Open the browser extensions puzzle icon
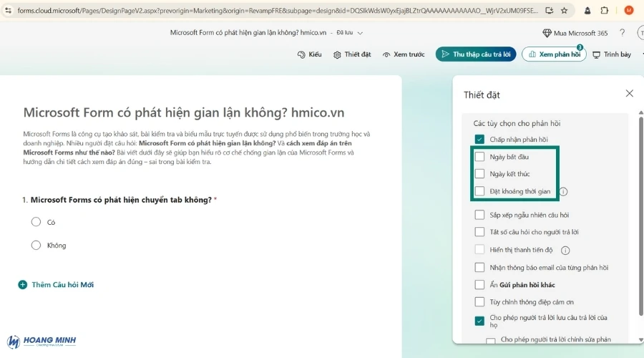The width and height of the screenshot is (644, 358). pos(604,11)
